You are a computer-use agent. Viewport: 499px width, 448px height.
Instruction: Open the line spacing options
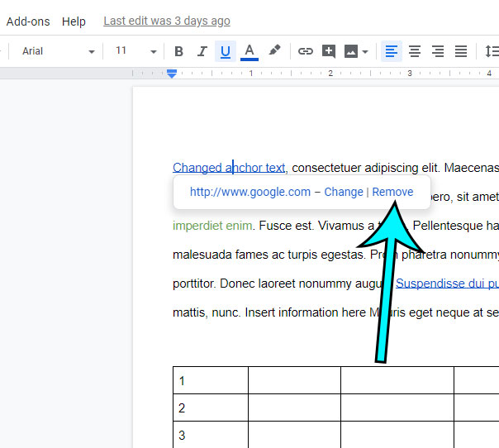[x=492, y=51]
